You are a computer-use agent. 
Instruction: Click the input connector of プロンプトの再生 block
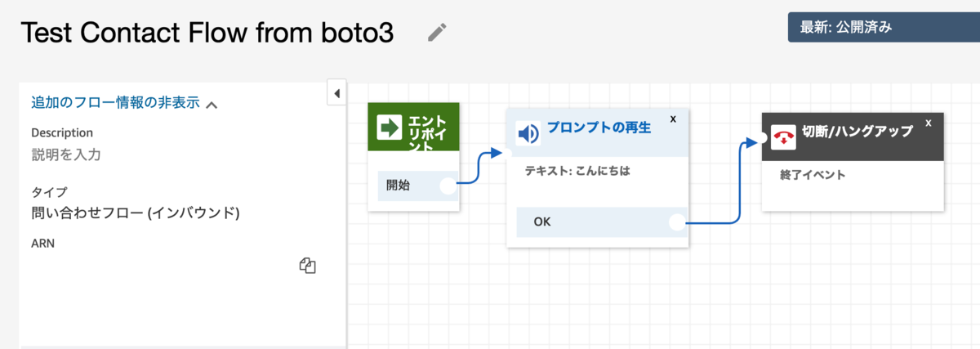click(507, 152)
